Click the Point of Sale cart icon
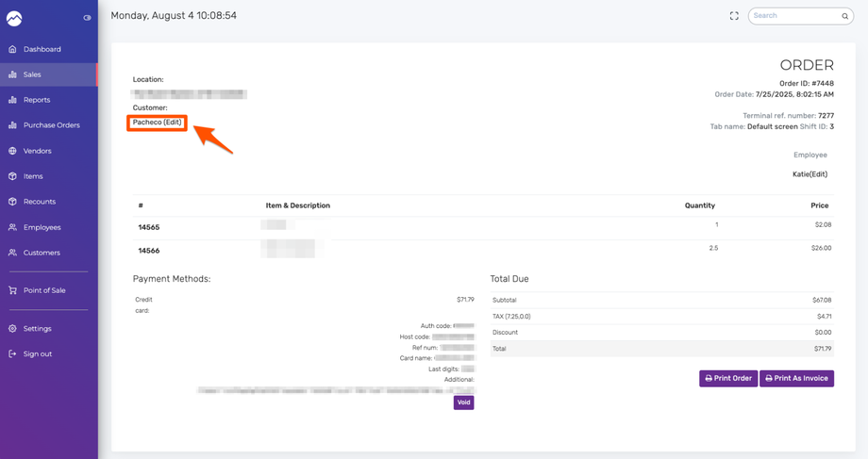Image resolution: width=868 pixels, height=459 pixels. [12, 290]
